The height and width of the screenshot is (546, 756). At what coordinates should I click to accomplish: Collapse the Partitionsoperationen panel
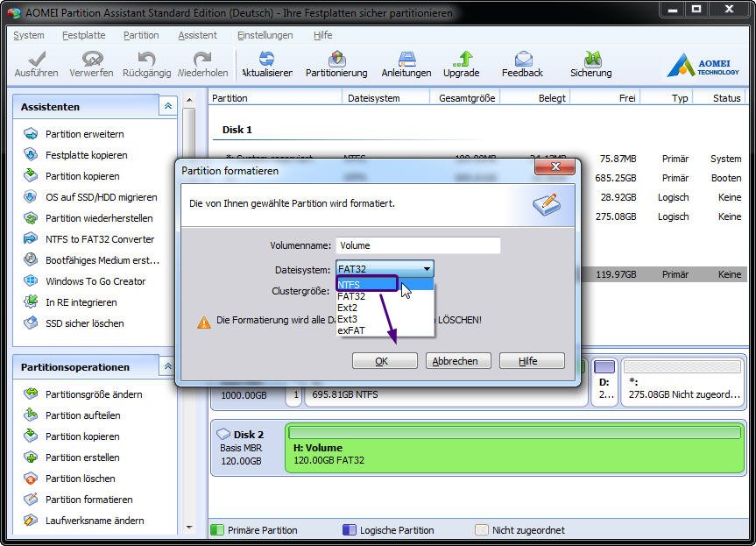(168, 366)
